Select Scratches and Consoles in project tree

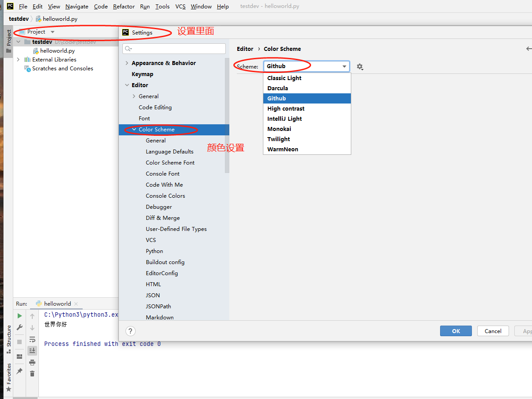62,68
